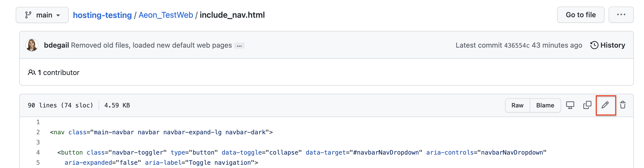
Task: Click the Go to file button
Action: click(x=580, y=15)
